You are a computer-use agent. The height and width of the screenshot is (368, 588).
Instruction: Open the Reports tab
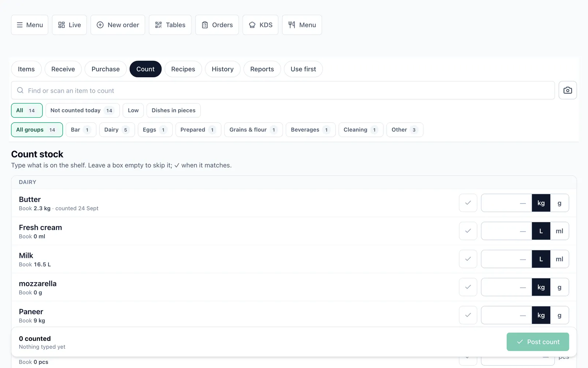tap(262, 69)
